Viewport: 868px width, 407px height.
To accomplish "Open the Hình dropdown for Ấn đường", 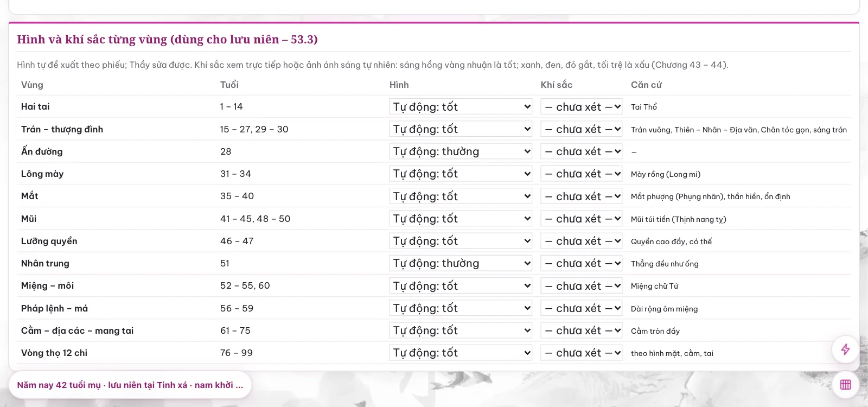I will [461, 151].
